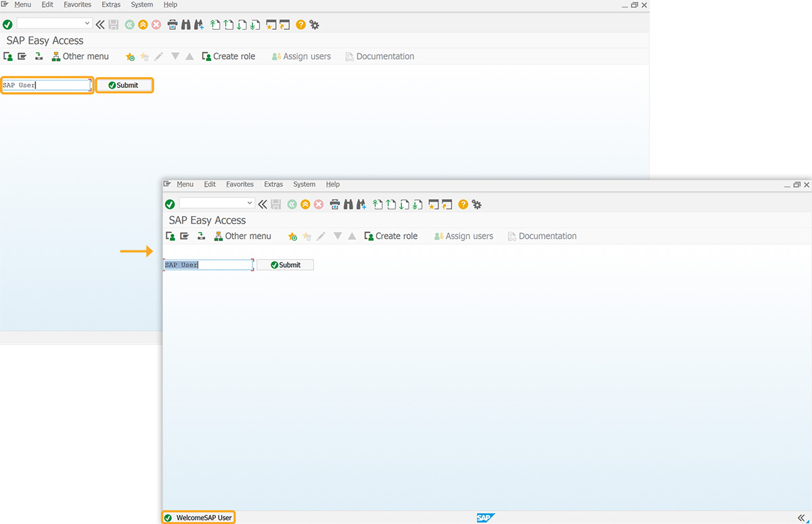Click the green Back icon in front window
The width and height of the screenshot is (812, 524).
[292, 204]
